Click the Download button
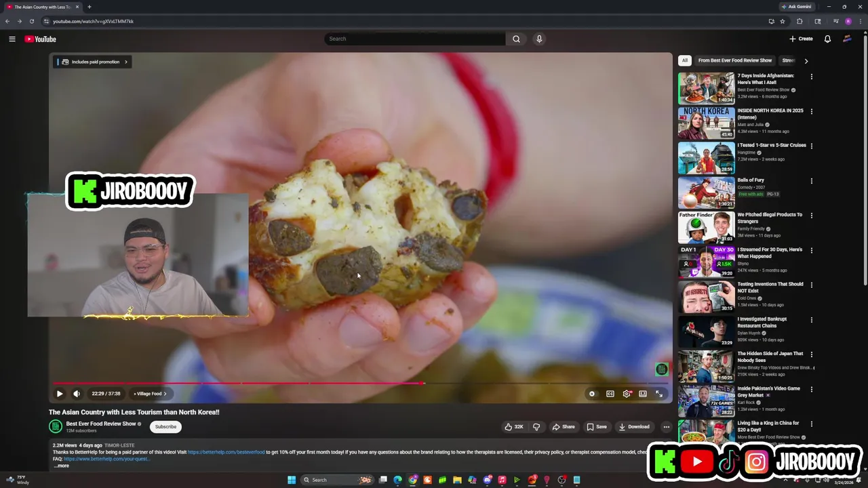The height and width of the screenshot is (488, 868). pyautogui.click(x=634, y=427)
